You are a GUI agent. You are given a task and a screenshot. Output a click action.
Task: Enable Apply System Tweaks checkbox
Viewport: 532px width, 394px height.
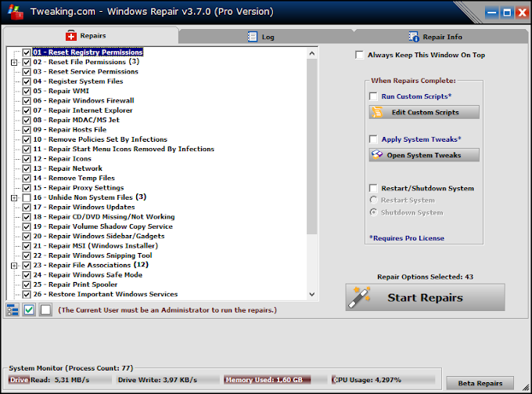pos(373,139)
